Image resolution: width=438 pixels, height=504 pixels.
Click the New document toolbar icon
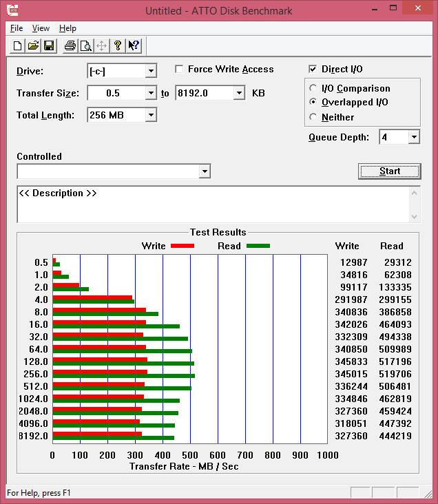[x=18, y=45]
